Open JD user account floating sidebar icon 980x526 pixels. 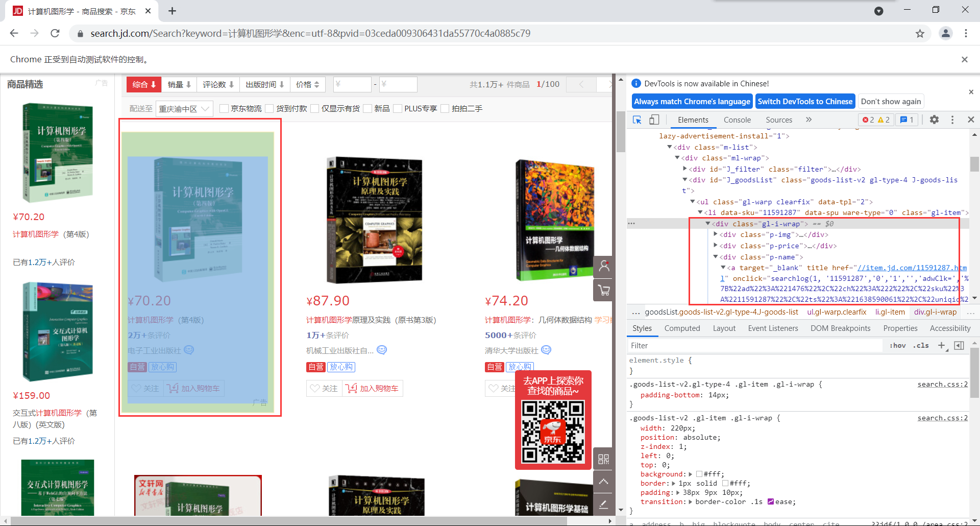tap(604, 266)
